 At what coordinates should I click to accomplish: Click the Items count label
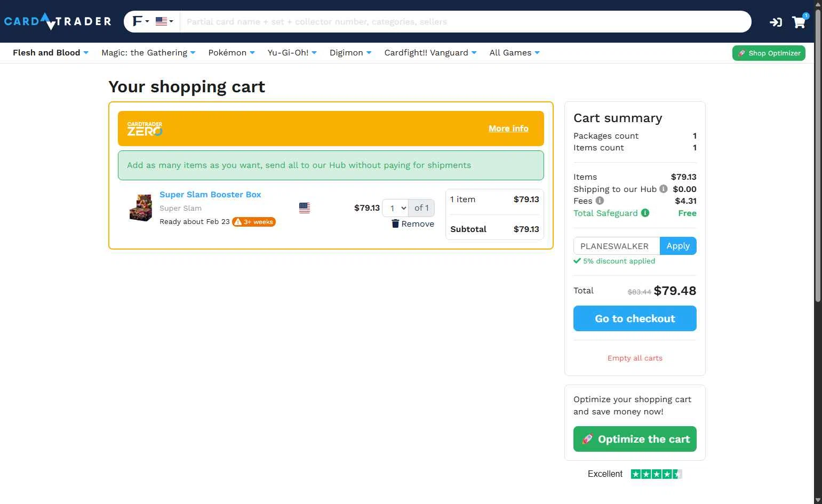click(598, 148)
